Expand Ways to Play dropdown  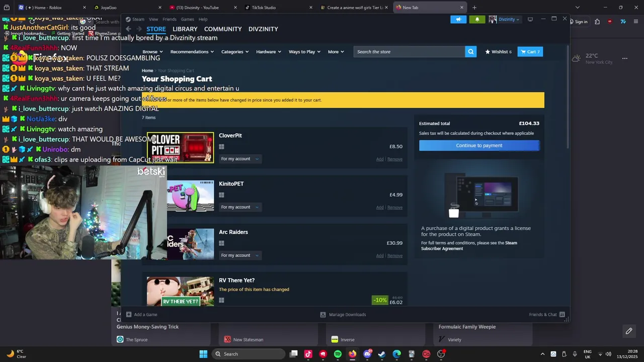[x=305, y=52]
